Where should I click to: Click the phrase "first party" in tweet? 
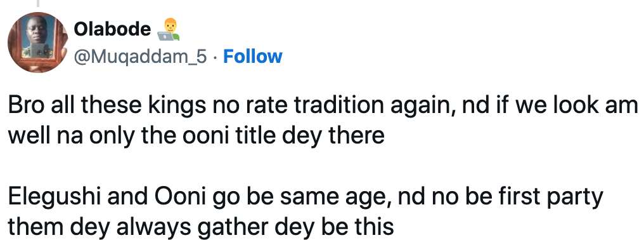pyautogui.click(x=553, y=197)
